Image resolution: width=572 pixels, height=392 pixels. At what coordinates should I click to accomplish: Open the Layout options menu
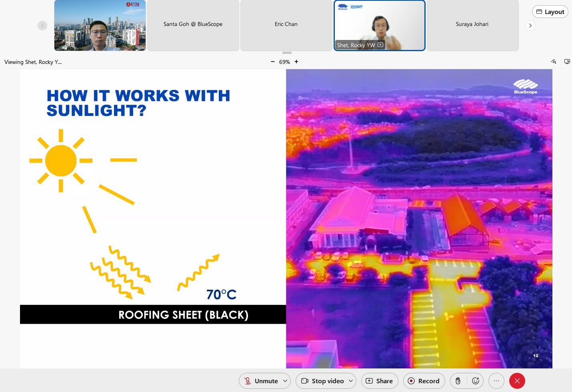[x=550, y=12]
